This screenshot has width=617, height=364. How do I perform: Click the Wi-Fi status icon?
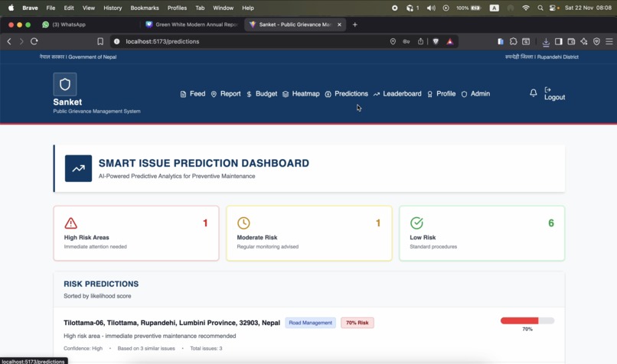(526, 8)
